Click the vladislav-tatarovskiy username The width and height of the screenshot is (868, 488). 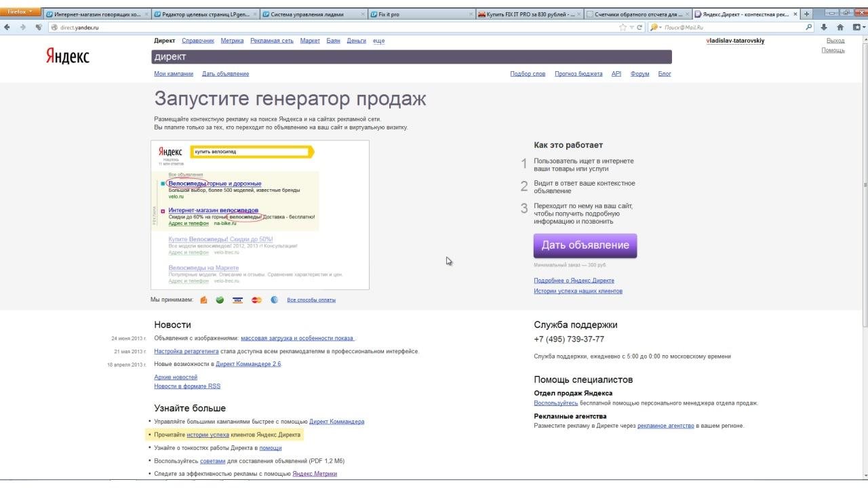(735, 41)
